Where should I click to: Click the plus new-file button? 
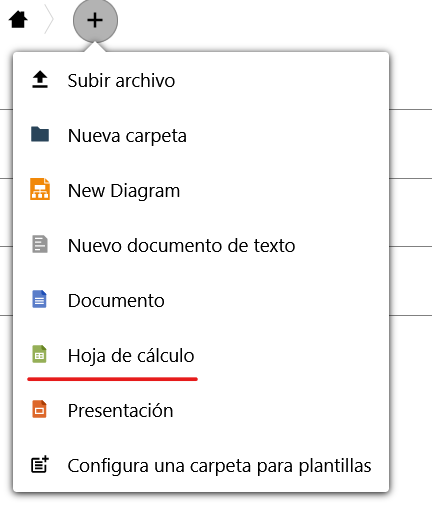click(x=95, y=20)
